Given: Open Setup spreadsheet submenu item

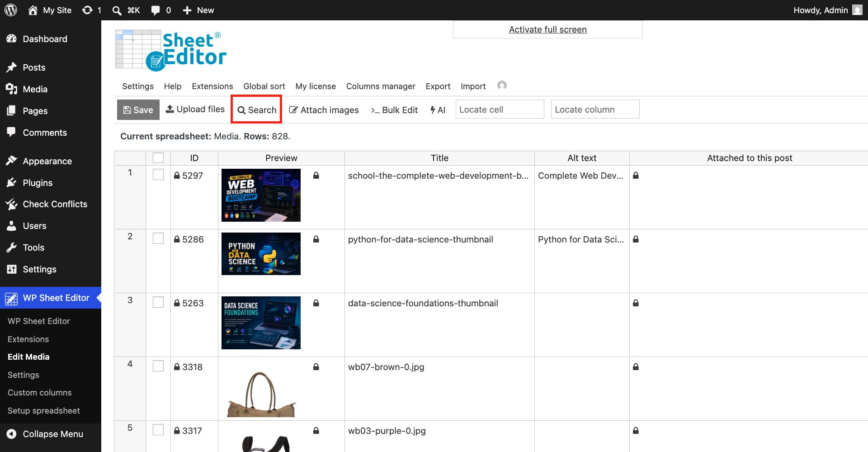Looking at the screenshot, I should (x=44, y=411).
